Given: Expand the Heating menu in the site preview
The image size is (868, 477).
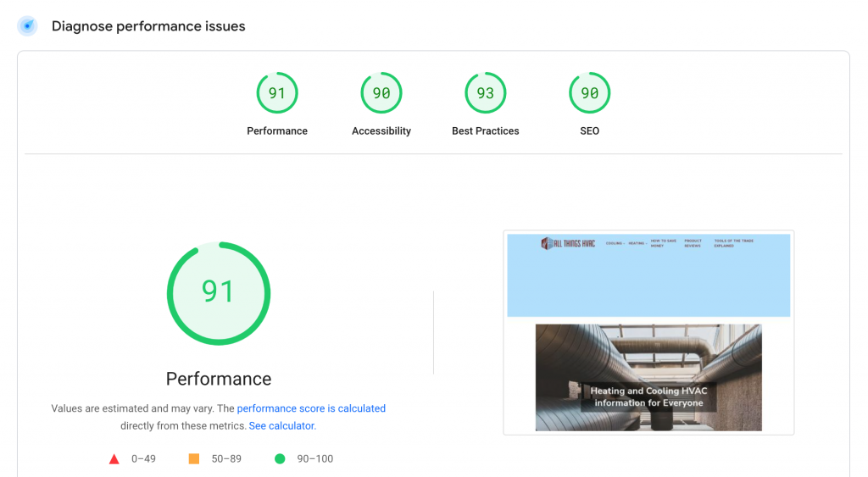Looking at the screenshot, I should point(637,244).
